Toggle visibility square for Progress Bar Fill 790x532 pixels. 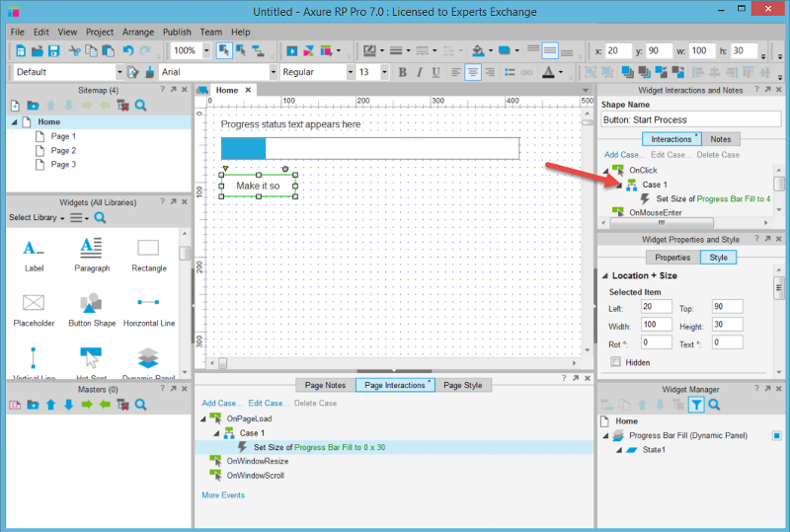(776, 435)
